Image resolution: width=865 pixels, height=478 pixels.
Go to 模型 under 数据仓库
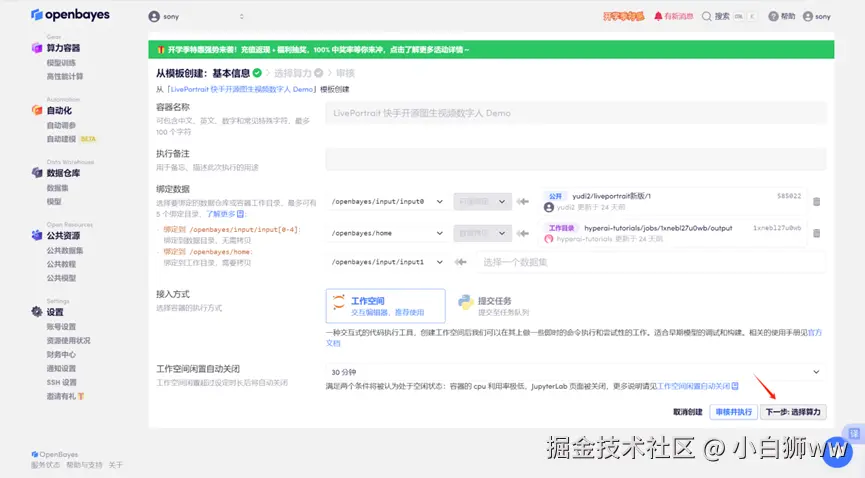click(x=54, y=201)
